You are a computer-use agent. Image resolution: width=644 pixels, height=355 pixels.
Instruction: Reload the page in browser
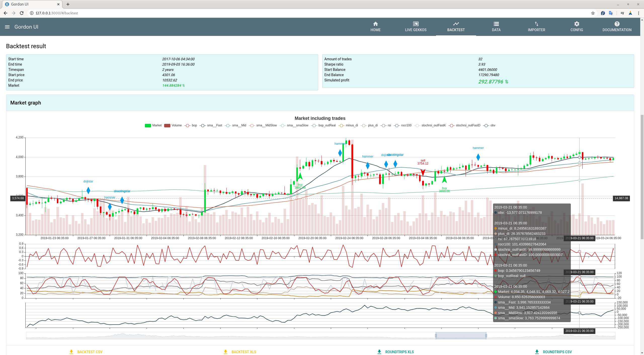pyautogui.click(x=22, y=13)
